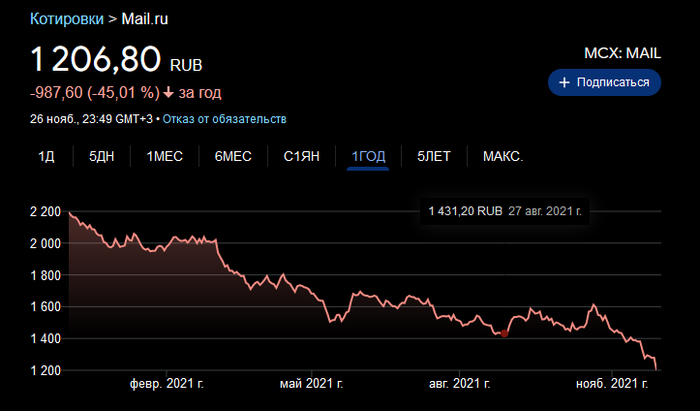Viewport: 700px width, 411px height.
Task: Click the plus icon in Подписаться button
Action: (564, 83)
